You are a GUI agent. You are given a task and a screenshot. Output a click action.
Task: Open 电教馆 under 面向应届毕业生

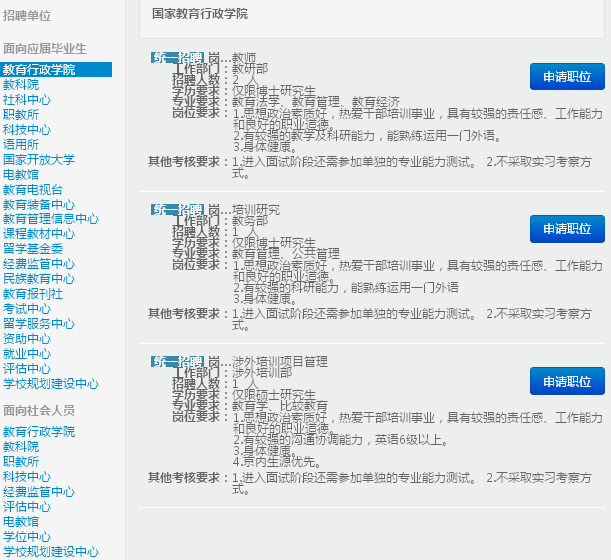coord(21,175)
